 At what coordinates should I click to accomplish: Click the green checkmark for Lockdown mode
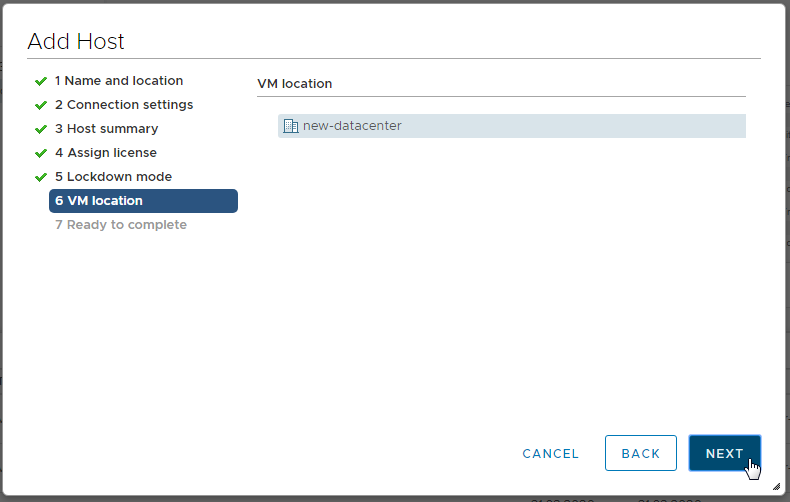41,177
